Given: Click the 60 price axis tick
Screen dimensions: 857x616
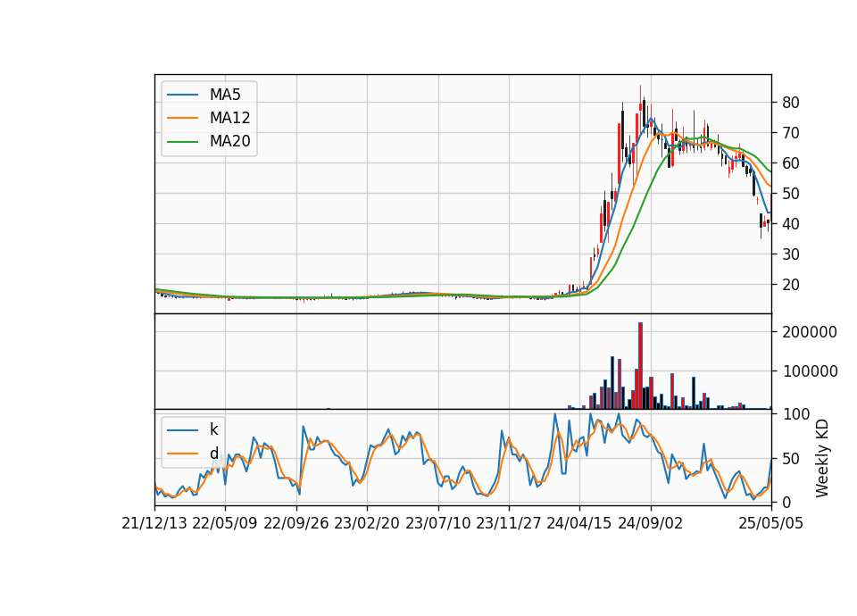Looking at the screenshot, I should coord(790,163).
